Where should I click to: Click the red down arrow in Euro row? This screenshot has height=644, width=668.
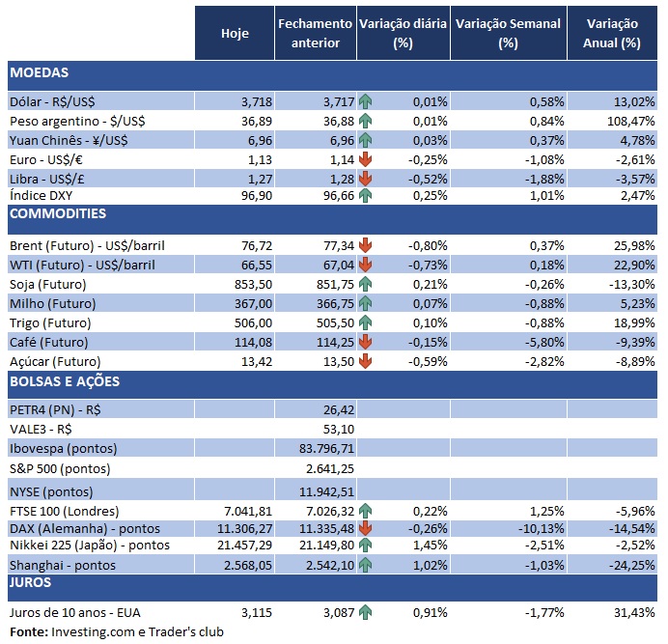pos(365,159)
